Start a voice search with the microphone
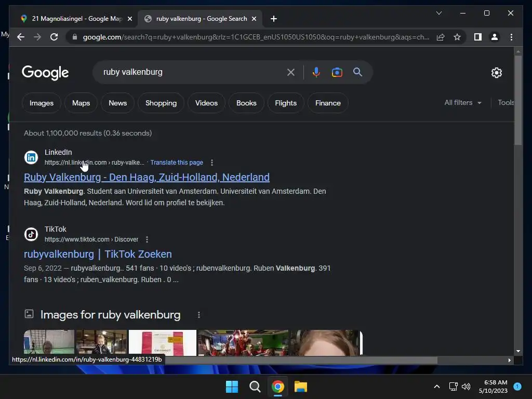Image resolution: width=532 pixels, height=399 pixels. (x=316, y=72)
